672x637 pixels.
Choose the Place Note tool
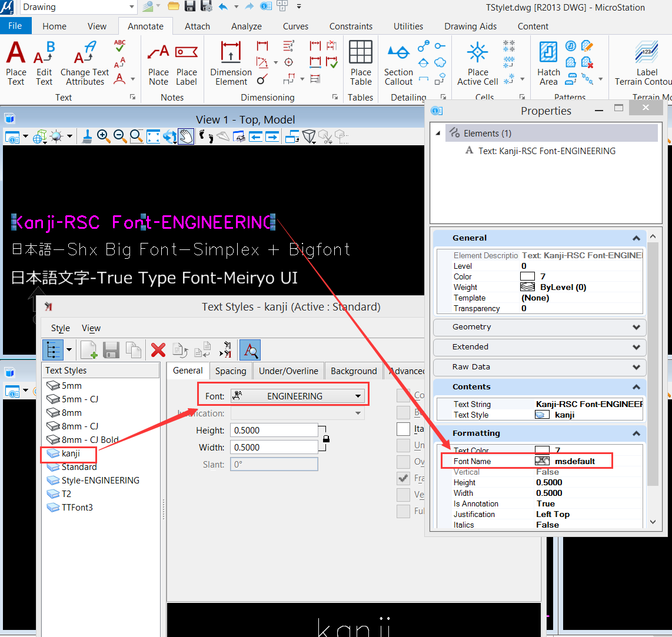click(x=158, y=63)
